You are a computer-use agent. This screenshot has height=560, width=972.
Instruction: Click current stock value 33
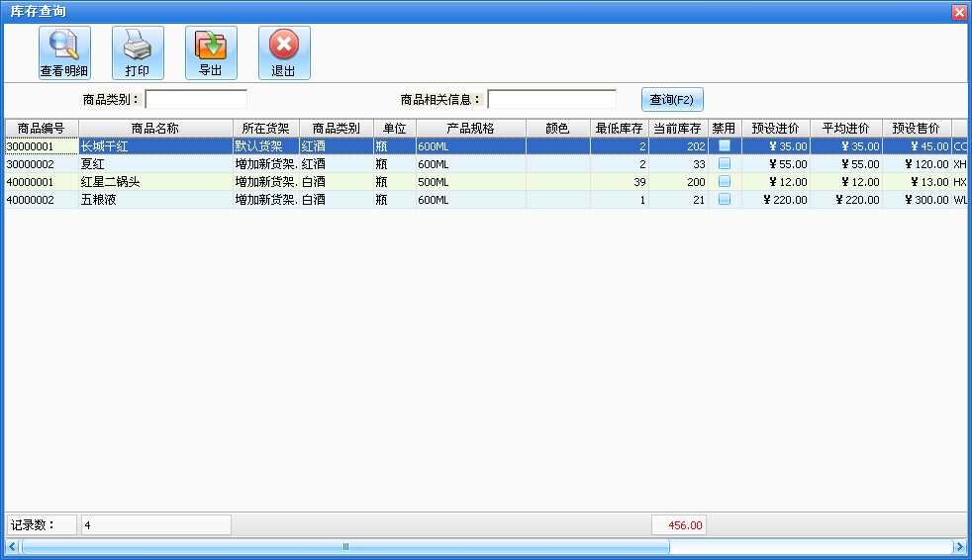(678, 164)
